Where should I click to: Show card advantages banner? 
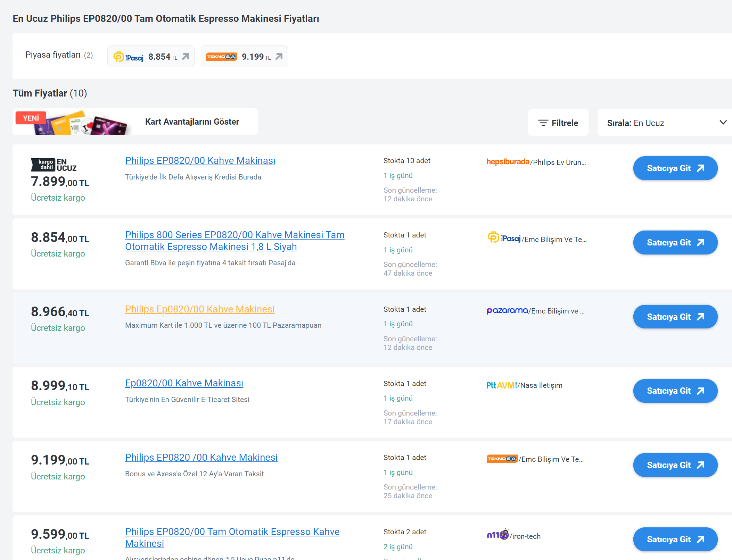click(x=135, y=122)
